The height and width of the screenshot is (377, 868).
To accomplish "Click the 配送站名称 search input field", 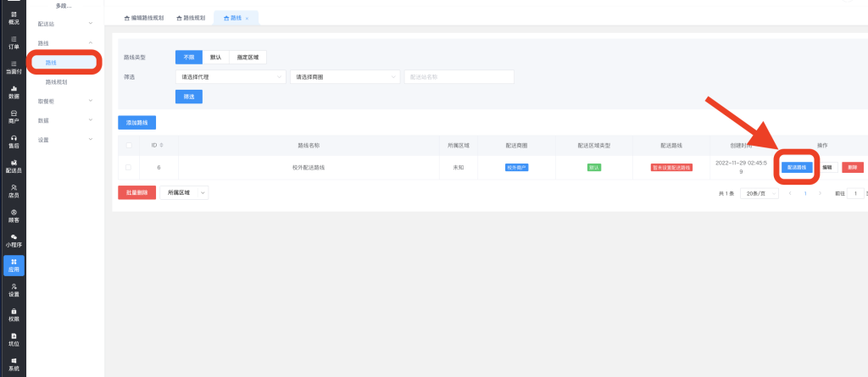I will [459, 77].
